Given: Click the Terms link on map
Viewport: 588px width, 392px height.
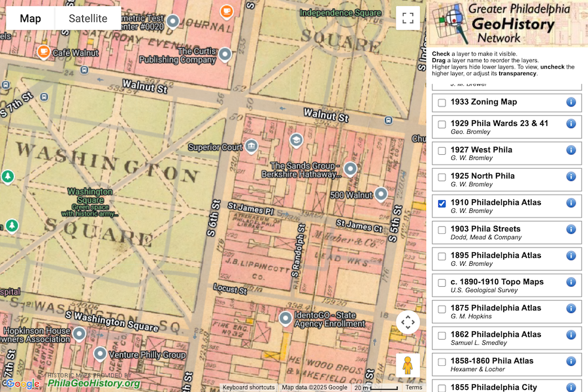Looking at the screenshot, I should pos(414,387).
